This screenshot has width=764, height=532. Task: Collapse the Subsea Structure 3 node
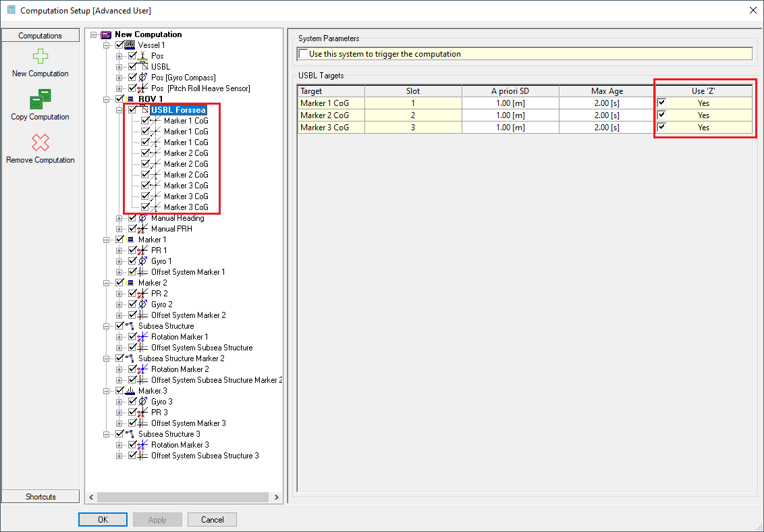[107, 434]
